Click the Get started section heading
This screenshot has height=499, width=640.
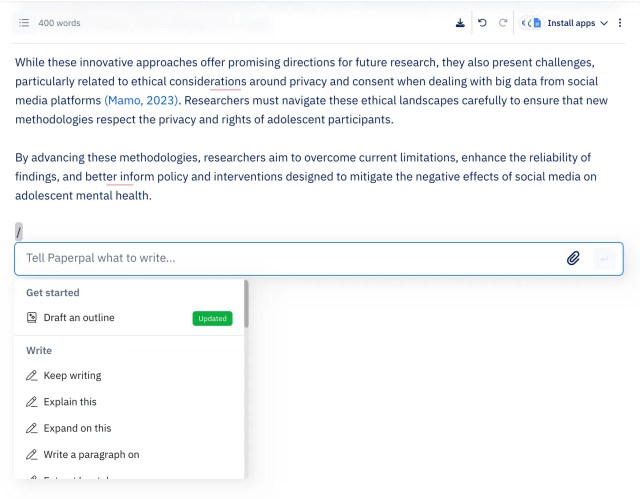pos(53,293)
